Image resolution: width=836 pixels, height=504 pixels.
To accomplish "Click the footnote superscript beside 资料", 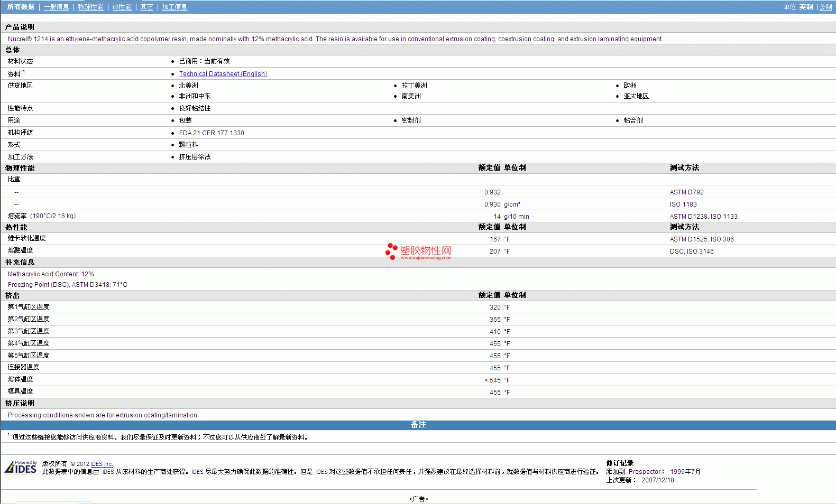I will [24, 72].
